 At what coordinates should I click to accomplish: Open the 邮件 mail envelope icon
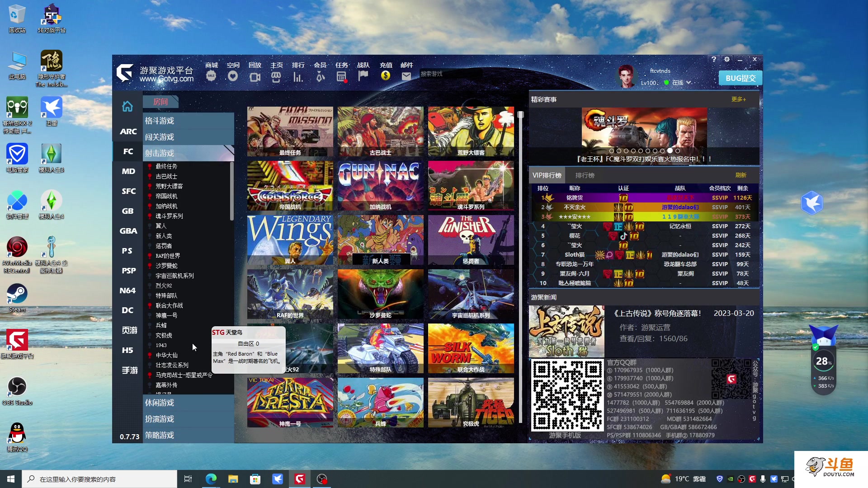click(x=406, y=76)
